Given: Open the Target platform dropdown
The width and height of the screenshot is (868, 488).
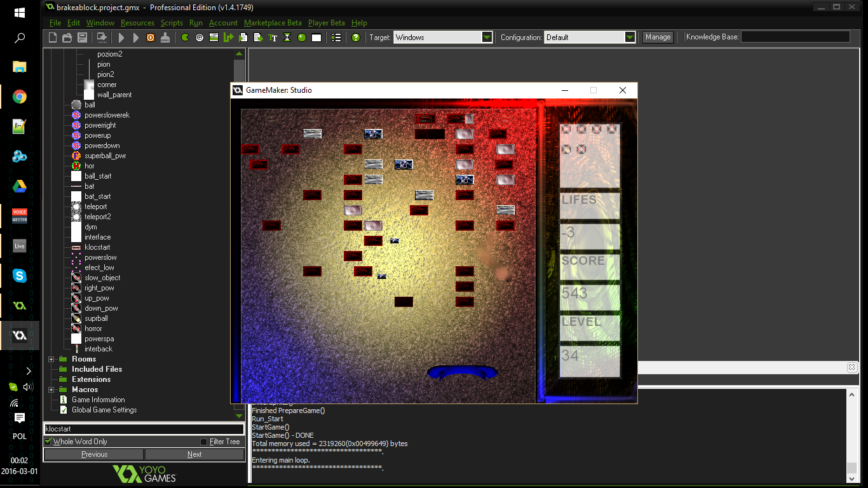Looking at the screenshot, I should click(487, 37).
